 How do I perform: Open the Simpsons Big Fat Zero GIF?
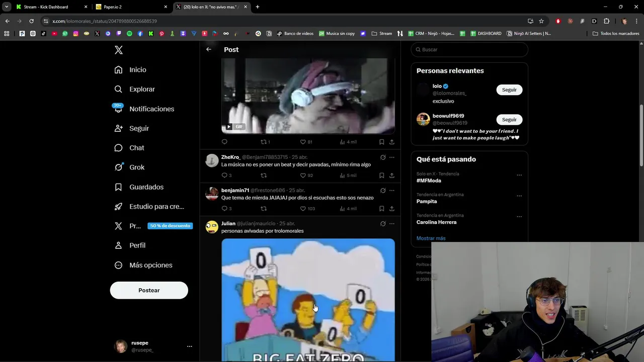pyautogui.click(x=308, y=300)
